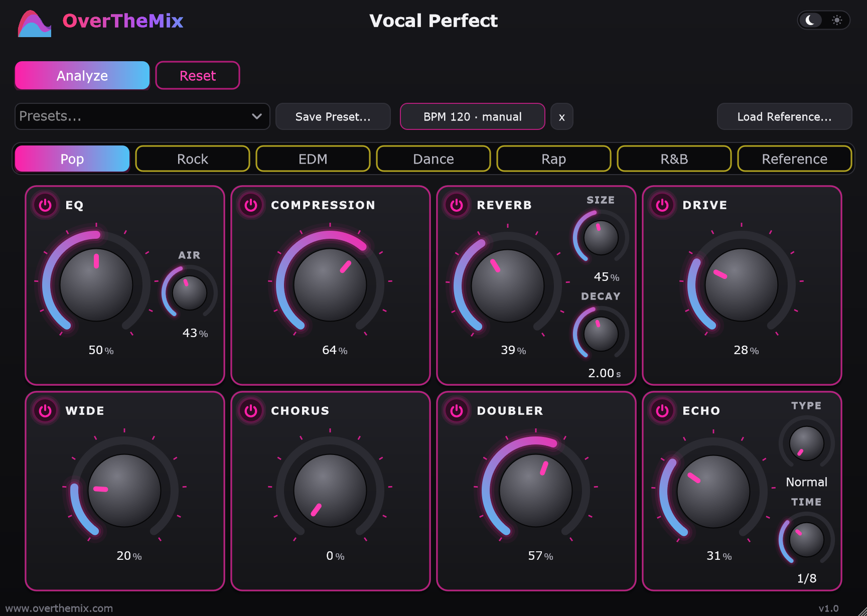Click the EQ Air knob
867x616 pixels.
tap(190, 293)
